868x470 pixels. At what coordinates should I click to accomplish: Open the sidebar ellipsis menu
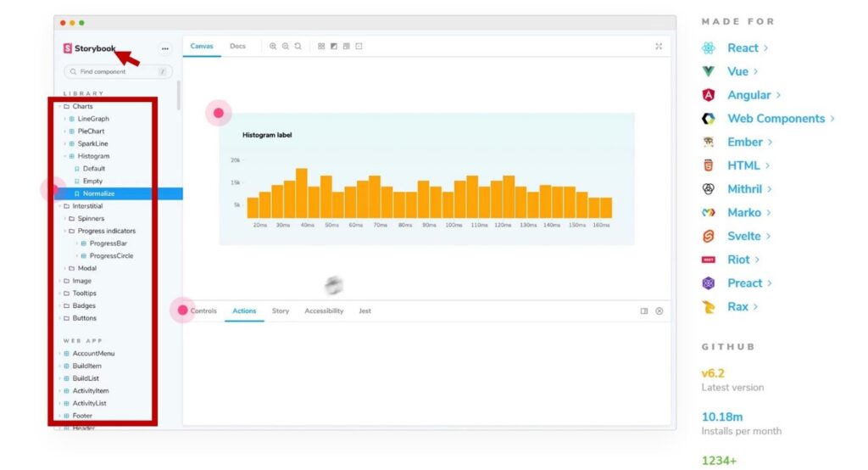click(x=165, y=48)
